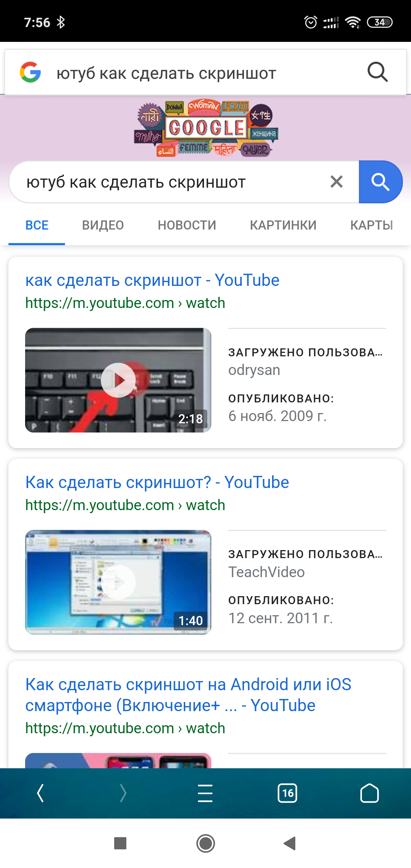Open result 'как сделать скриншот - YouTube'
This screenshot has height=868, width=411.
152,280
